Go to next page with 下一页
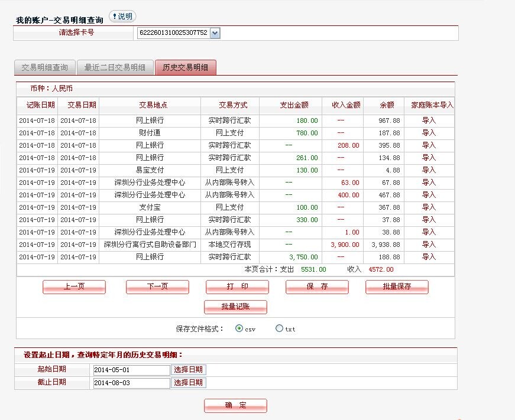Image resolution: width=515 pixels, height=420 pixels. click(x=157, y=286)
